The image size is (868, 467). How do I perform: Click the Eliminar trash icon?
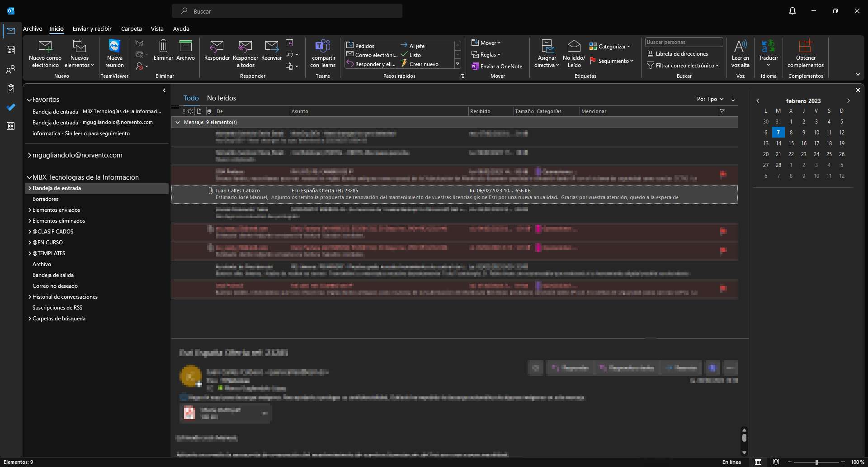pyautogui.click(x=163, y=50)
